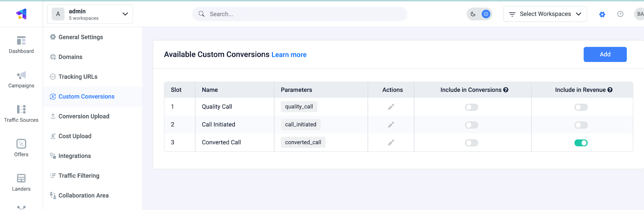This screenshot has height=210, width=644.
Task: Open Tracking URLs menu item
Action: (93, 76)
